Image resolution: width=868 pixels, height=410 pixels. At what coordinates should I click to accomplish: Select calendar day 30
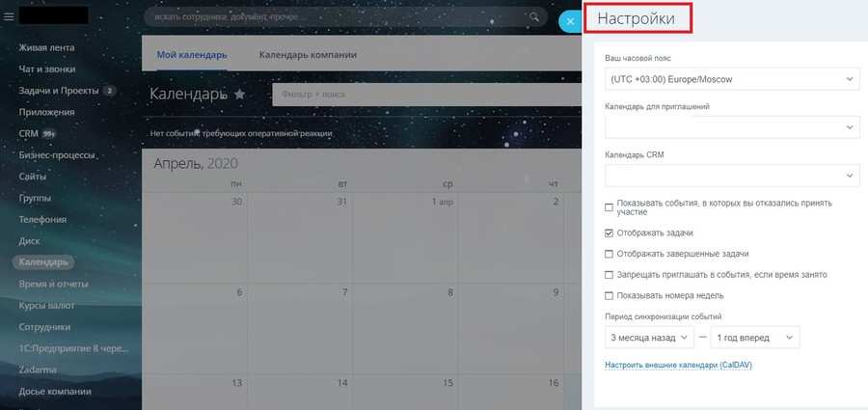coord(237,203)
